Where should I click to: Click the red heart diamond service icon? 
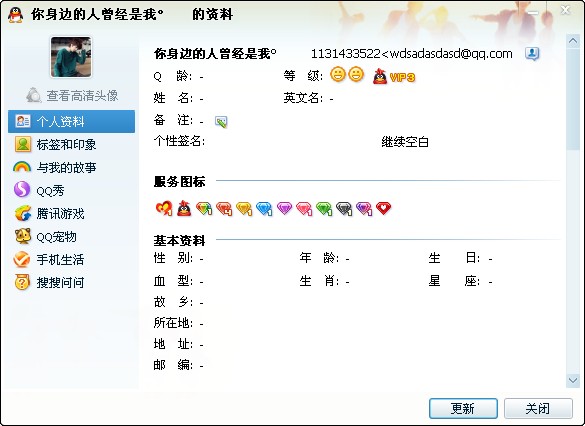click(x=383, y=208)
